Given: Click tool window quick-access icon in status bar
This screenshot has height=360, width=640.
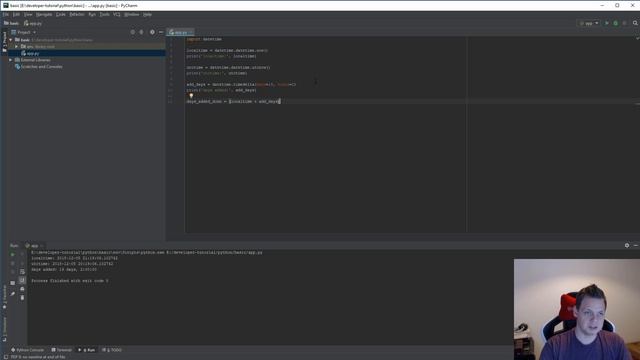Looking at the screenshot, I should point(5,357).
